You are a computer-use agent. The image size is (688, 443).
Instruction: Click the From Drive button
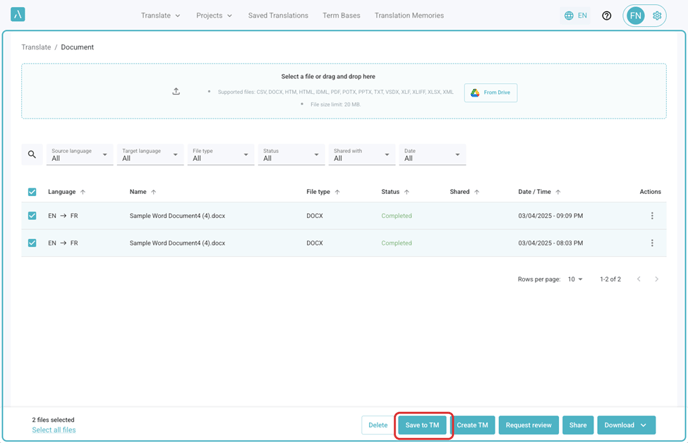click(491, 93)
